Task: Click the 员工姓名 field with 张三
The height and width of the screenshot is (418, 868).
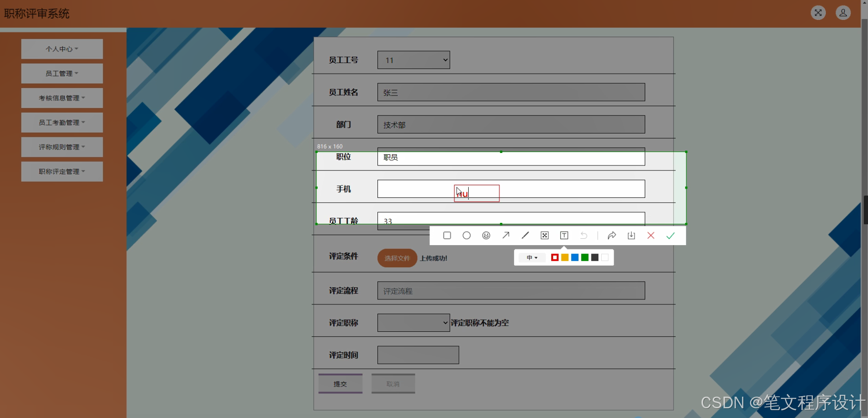Action: coord(511,92)
